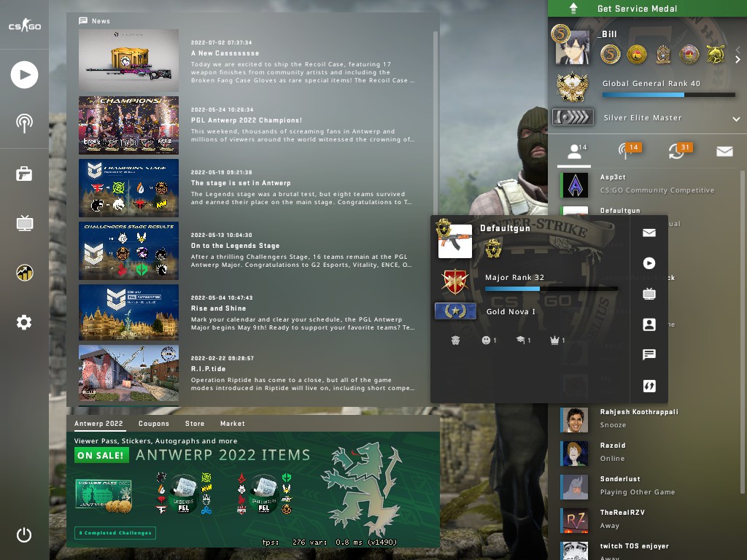Click Defaultgun's AK-47 avatar in popup

pyautogui.click(x=455, y=241)
